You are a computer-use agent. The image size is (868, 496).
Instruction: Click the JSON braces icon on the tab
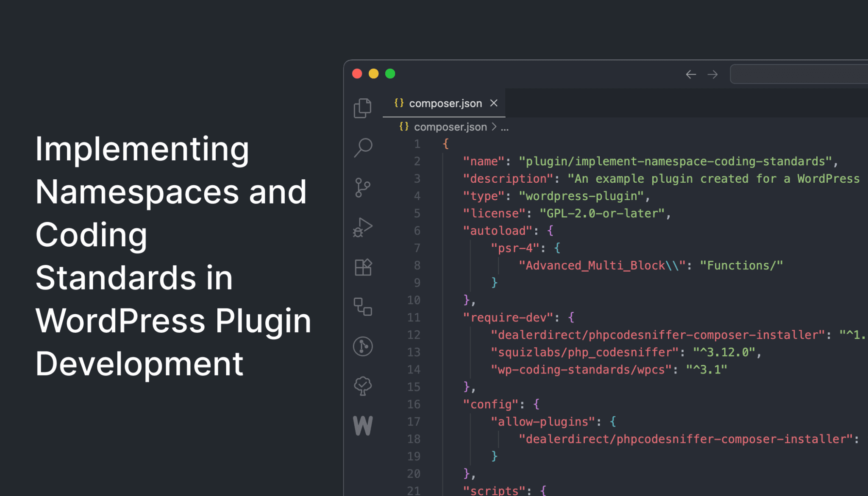[x=399, y=103]
